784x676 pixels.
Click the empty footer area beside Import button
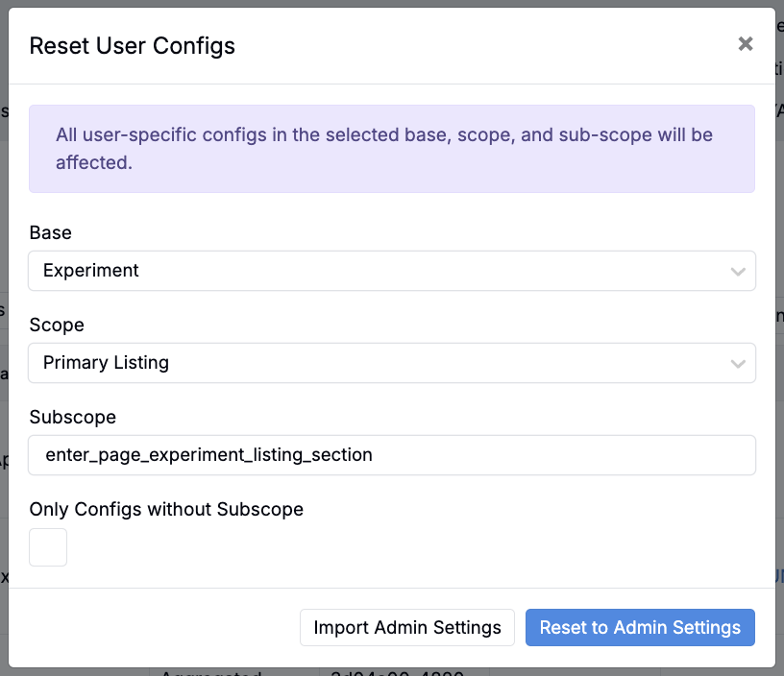[x=154, y=627]
